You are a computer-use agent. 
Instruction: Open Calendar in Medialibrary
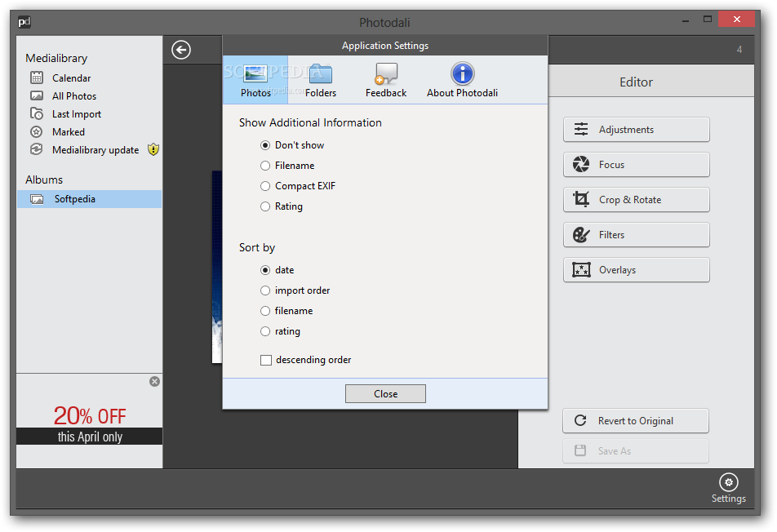coord(71,78)
